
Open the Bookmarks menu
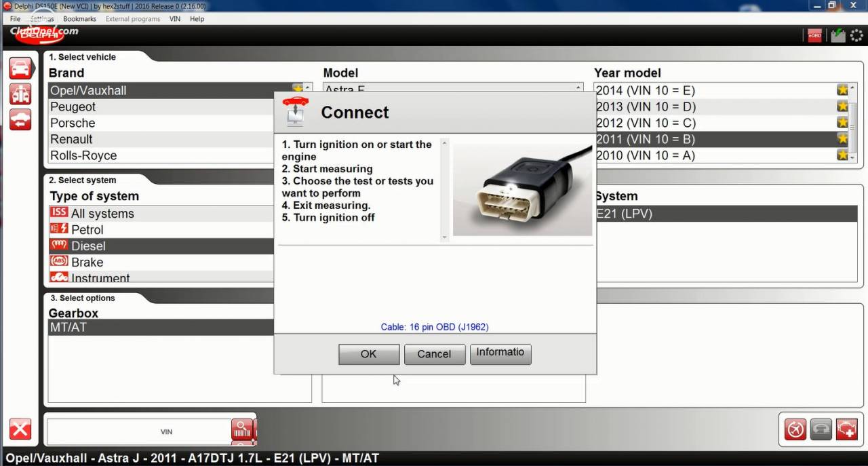click(x=80, y=19)
